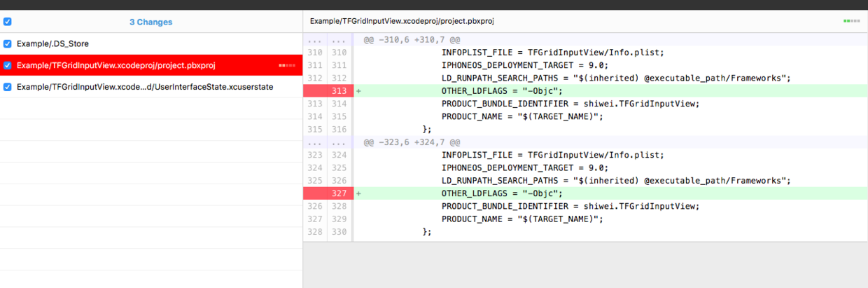Screen dimensions: 868x288
Task: Click the diff stat bars in file header
Action: click(852, 21)
